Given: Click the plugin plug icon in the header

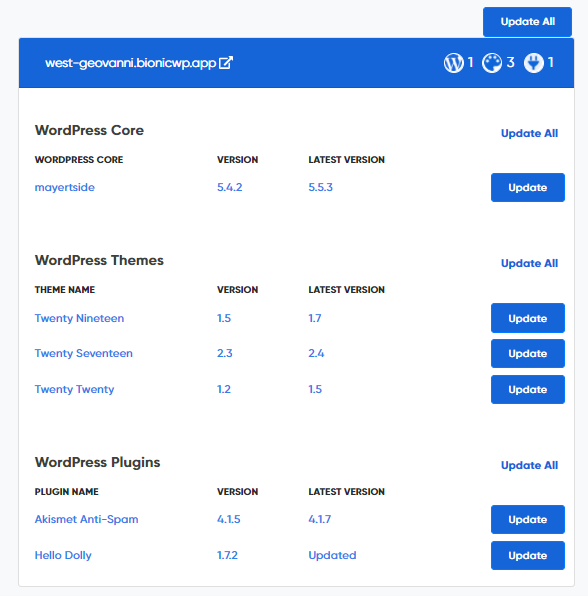Looking at the screenshot, I should [534, 63].
